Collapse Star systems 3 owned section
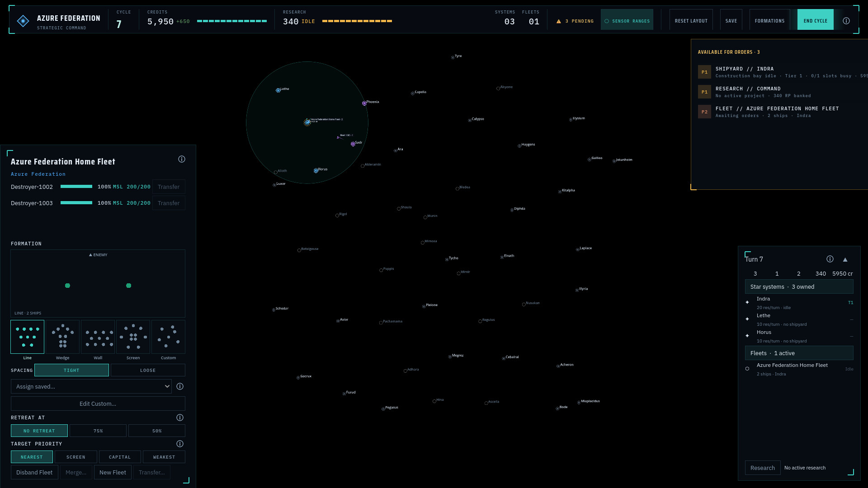 (799, 286)
